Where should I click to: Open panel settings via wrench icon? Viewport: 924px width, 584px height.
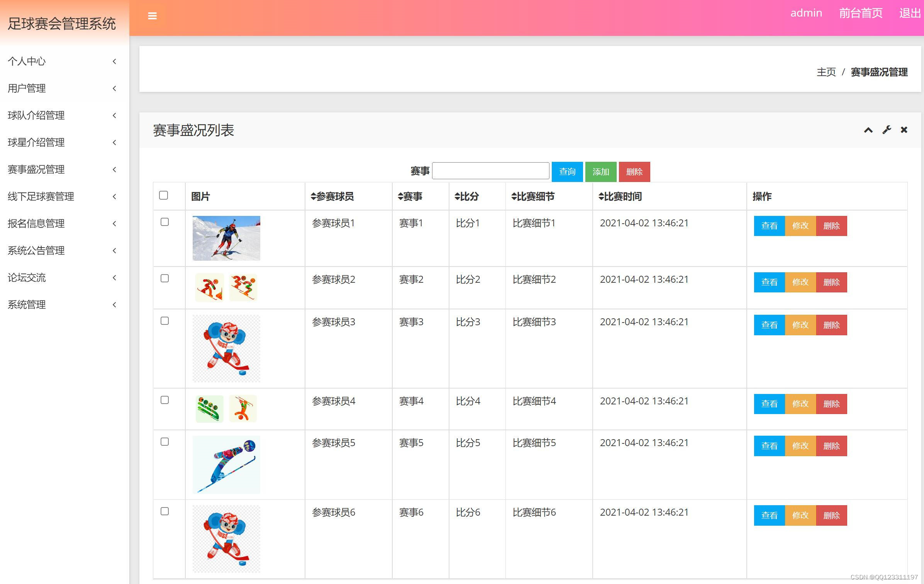(887, 130)
